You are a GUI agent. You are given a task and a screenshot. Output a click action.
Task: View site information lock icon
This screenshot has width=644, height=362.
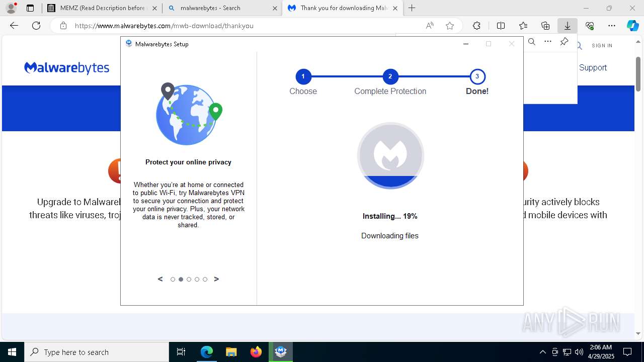(x=63, y=26)
